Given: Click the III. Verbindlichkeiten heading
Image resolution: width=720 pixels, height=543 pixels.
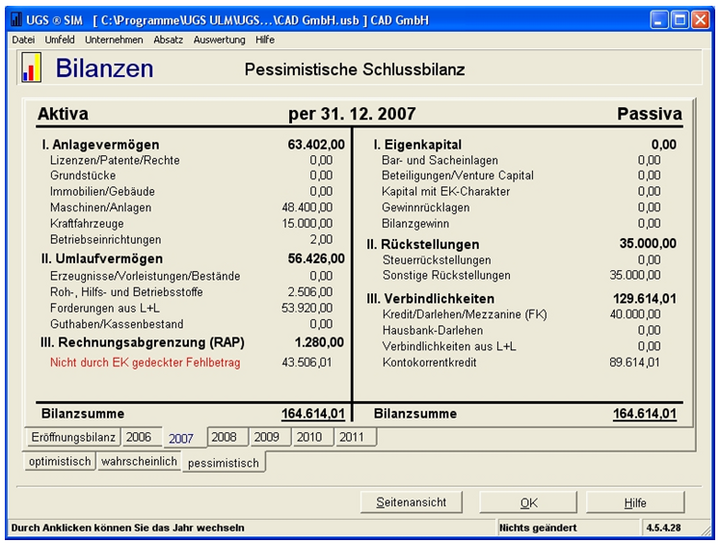Looking at the screenshot, I should 430,299.
